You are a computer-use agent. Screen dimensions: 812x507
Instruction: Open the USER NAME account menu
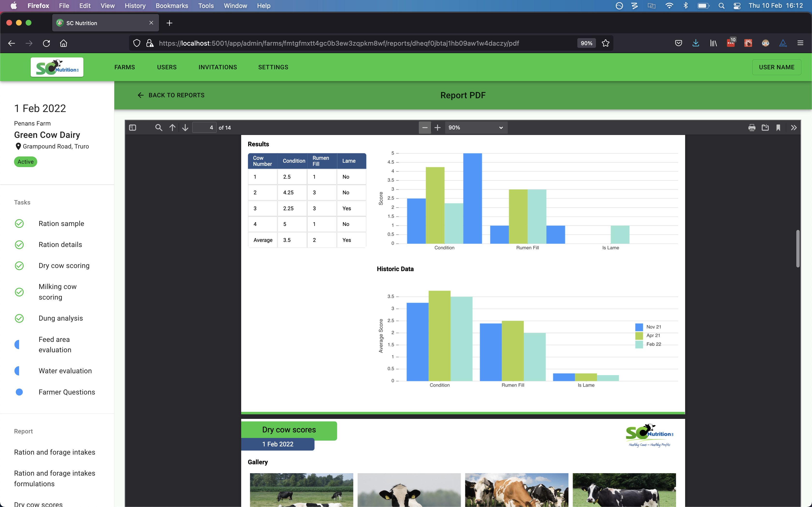pyautogui.click(x=776, y=67)
